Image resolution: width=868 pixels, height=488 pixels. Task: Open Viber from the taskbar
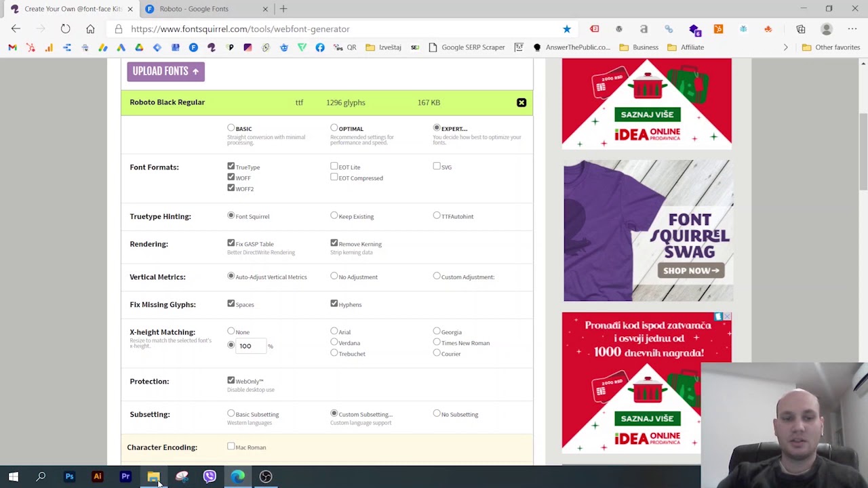coord(210,476)
